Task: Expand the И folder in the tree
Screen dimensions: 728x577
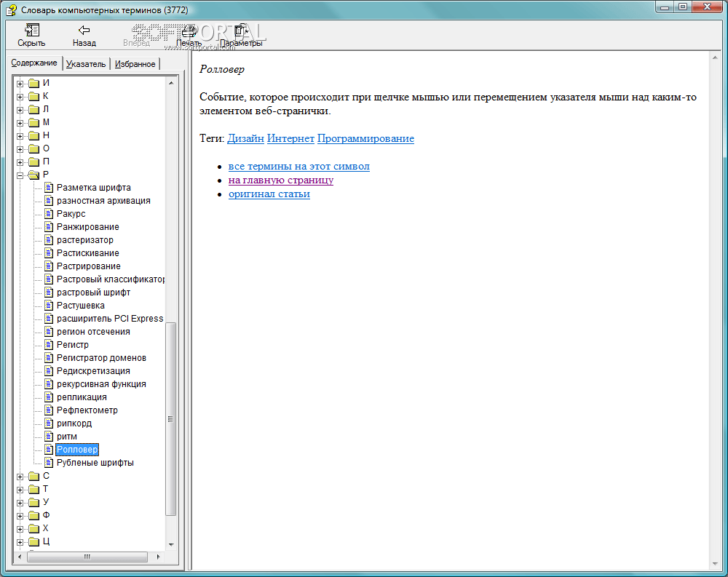Action: (x=20, y=84)
